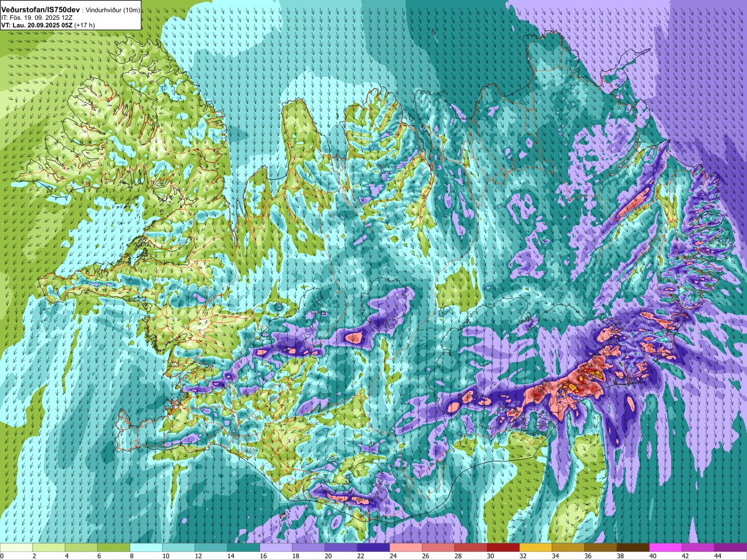
Task: Click the legend label "38"
Action: pos(620,556)
